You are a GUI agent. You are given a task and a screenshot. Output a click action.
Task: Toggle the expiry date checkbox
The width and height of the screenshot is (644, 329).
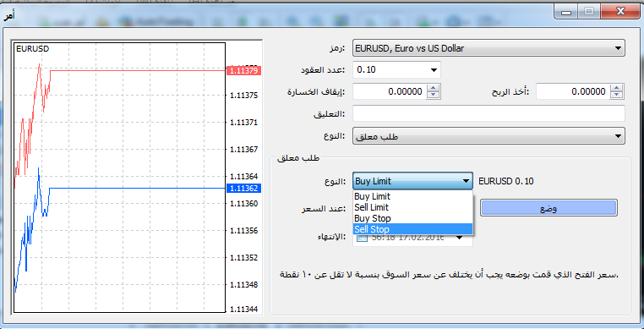point(361,238)
